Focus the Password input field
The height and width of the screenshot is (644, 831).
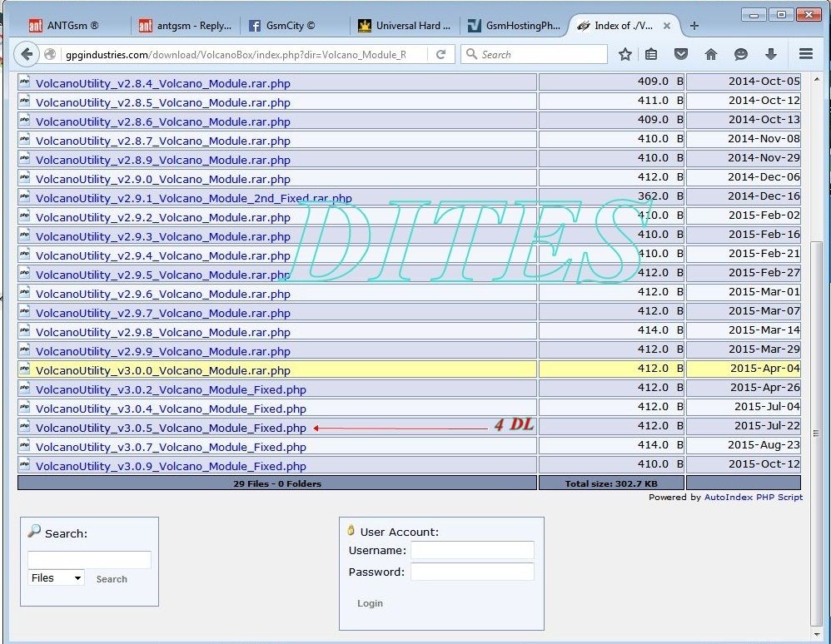(472, 572)
